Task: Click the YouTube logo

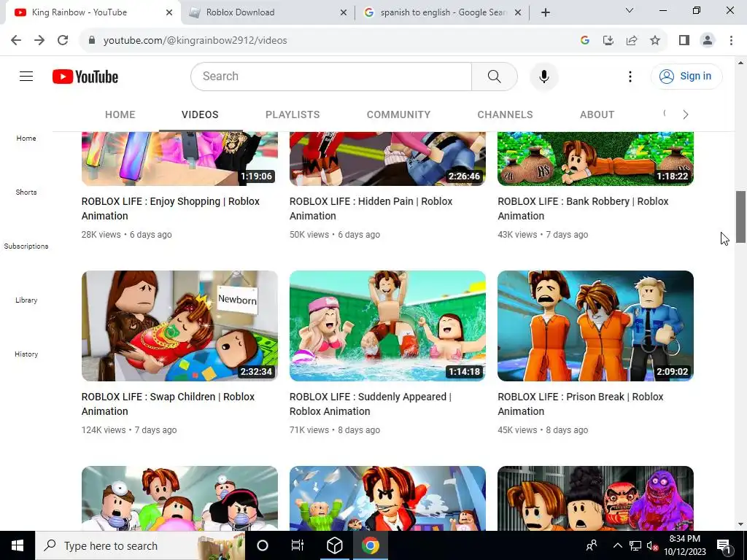Action: pos(85,77)
